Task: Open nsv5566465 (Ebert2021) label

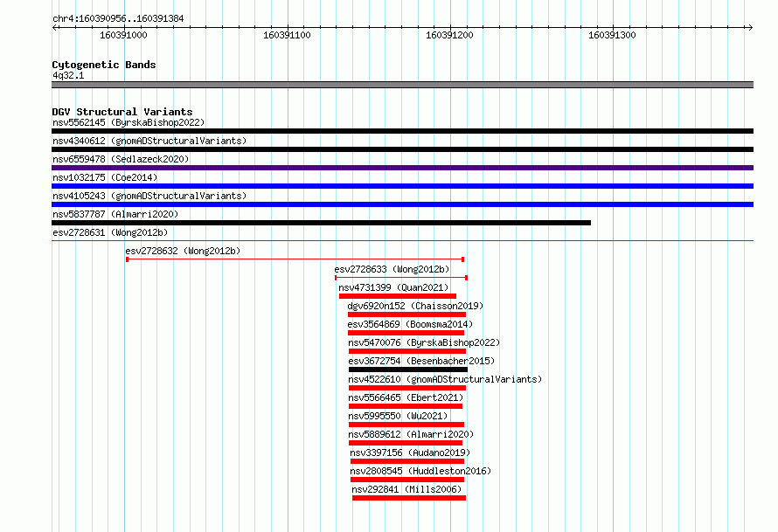Action: [x=406, y=397]
